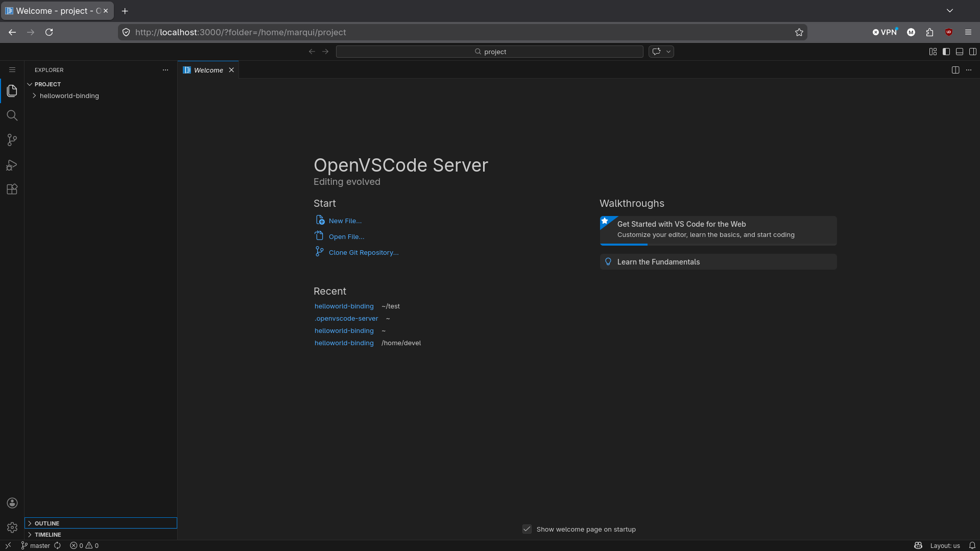
Task: Open recent helloworld-binding in ~/test
Action: [344, 306]
